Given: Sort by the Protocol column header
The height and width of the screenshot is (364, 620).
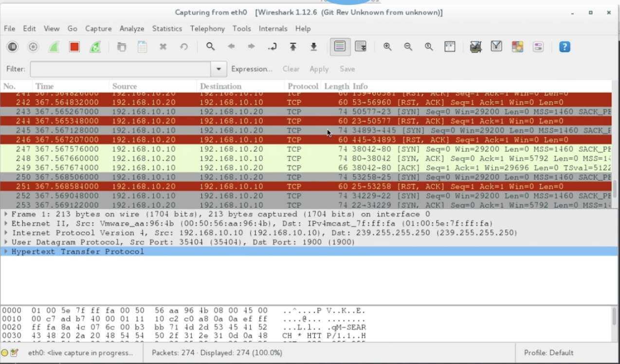Looking at the screenshot, I should tap(303, 86).
